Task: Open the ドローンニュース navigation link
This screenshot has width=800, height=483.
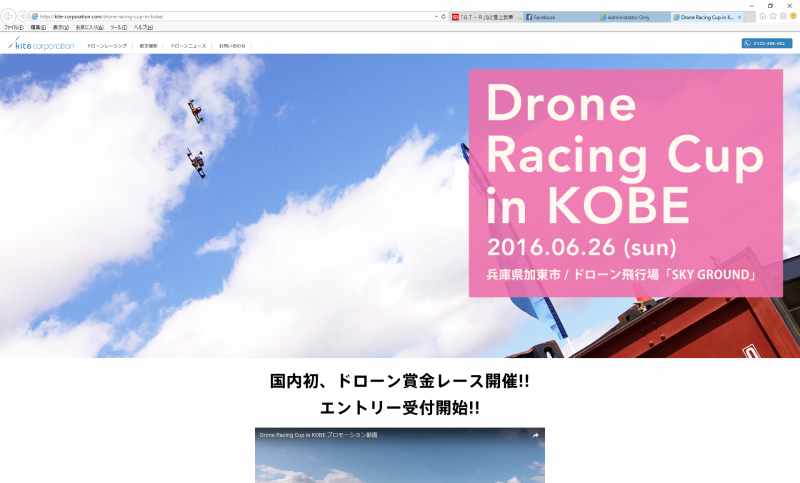Action: [x=187, y=46]
